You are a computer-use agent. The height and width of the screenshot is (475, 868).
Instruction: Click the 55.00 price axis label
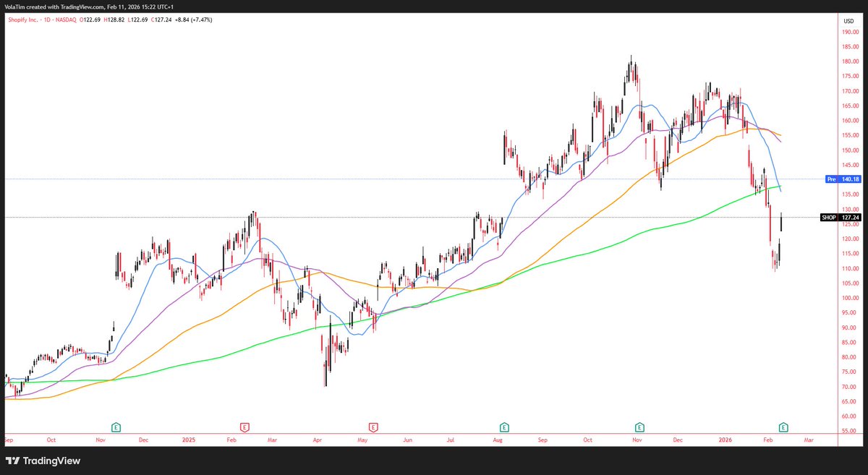[x=848, y=431]
